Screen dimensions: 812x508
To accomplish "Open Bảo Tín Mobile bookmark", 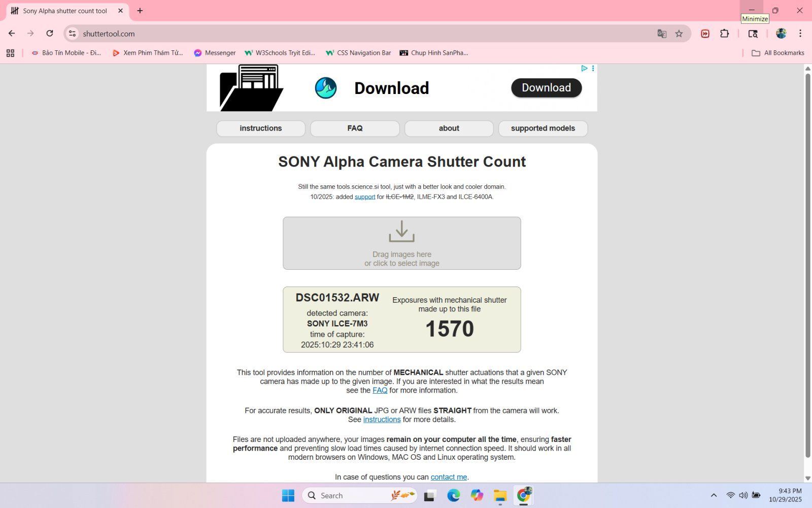I will pos(66,53).
